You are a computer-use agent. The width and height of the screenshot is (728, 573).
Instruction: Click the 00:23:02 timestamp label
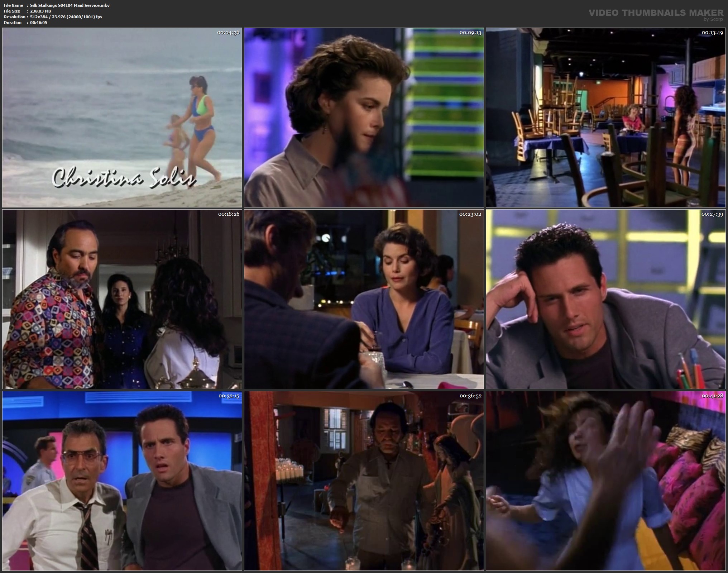click(470, 214)
